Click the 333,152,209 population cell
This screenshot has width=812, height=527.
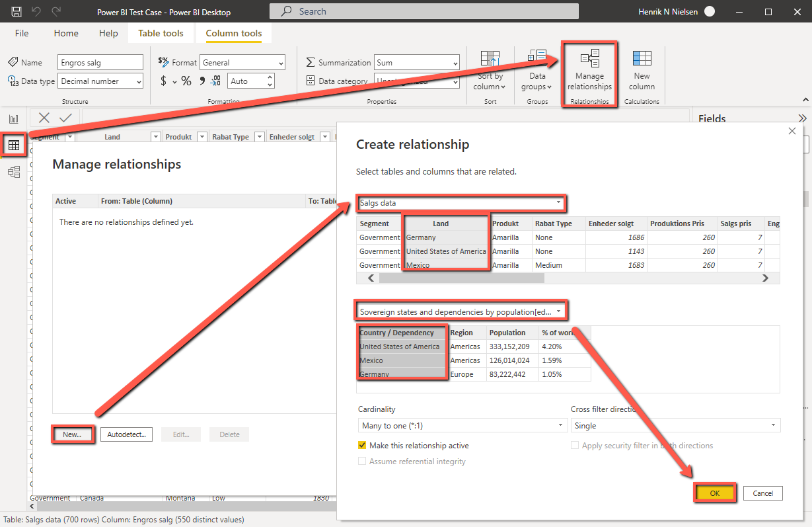pyautogui.click(x=512, y=346)
